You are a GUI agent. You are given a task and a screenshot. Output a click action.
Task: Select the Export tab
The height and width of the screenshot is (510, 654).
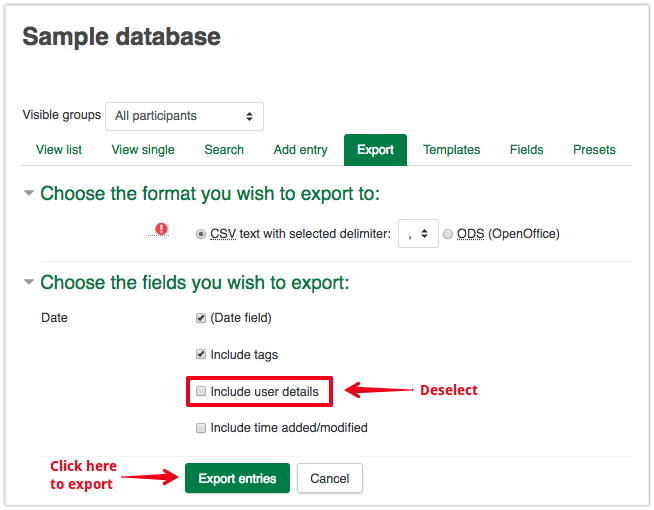point(375,150)
